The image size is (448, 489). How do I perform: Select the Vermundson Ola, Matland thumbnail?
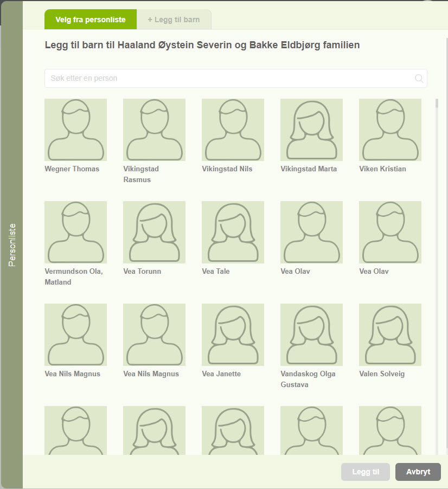click(x=75, y=232)
